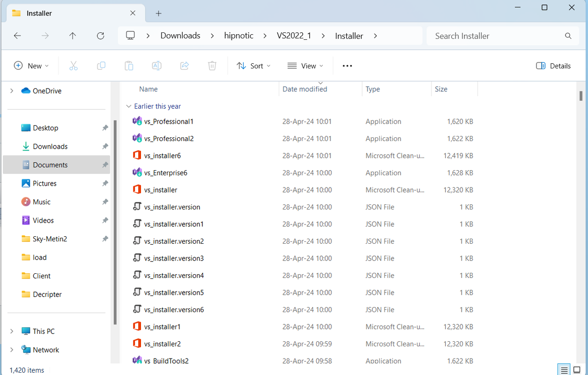The image size is (588, 375).
Task: Click the Music folder icon in sidebar
Action: (x=26, y=202)
